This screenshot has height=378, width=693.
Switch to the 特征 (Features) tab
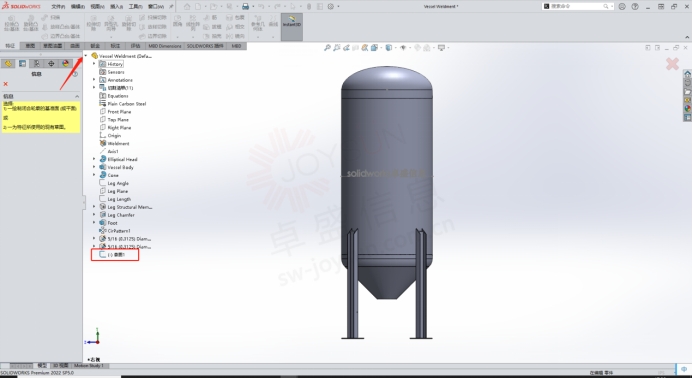10,46
